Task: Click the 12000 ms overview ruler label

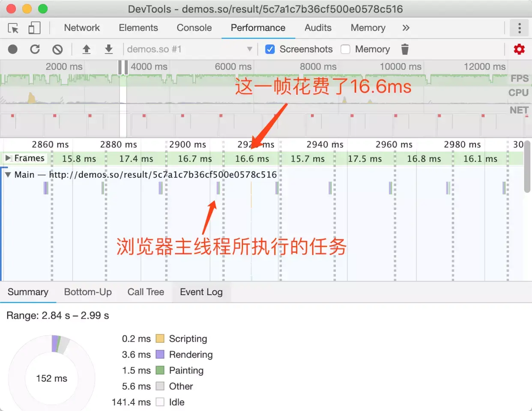Action: click(484, 67)
